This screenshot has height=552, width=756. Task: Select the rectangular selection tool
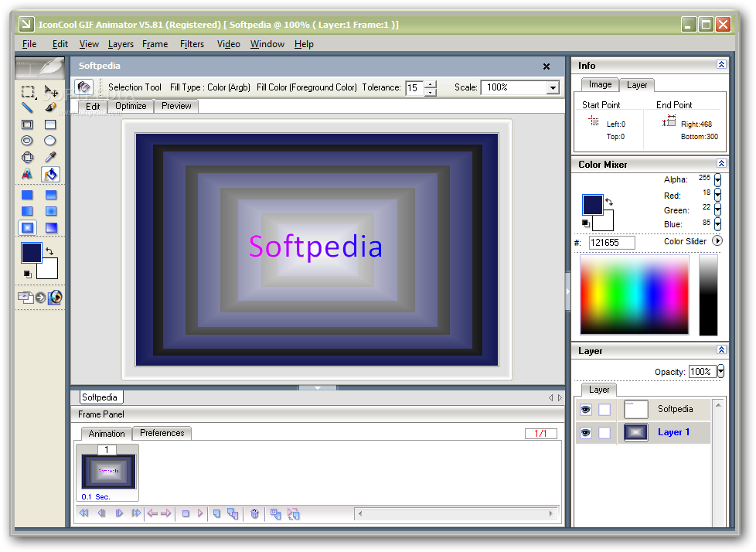pyautogui.click(x=28, y=91)
